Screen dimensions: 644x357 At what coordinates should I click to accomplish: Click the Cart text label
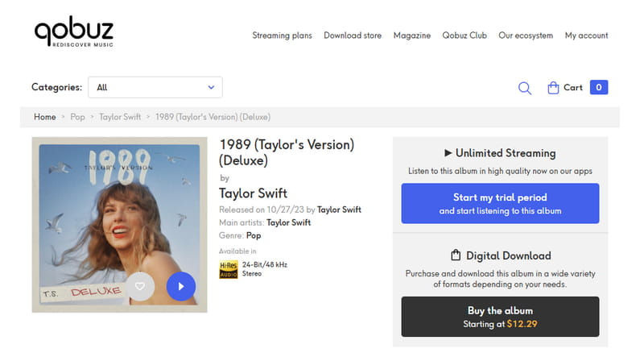click(x=573, y=87)
